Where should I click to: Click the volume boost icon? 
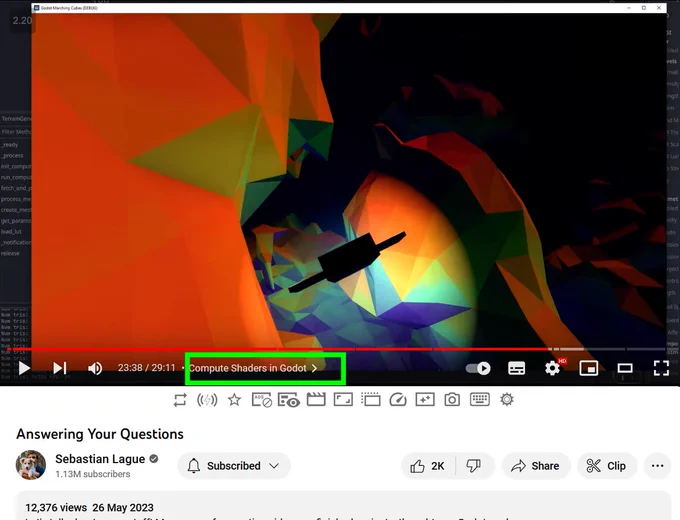tap(207, 399)
